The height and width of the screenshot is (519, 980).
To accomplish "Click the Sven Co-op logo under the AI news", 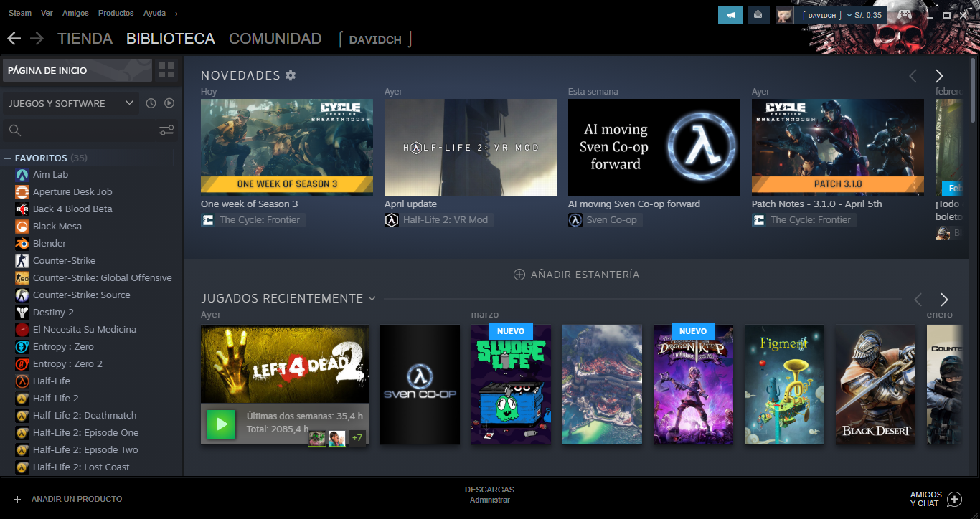I will click(x=575, y=220).
